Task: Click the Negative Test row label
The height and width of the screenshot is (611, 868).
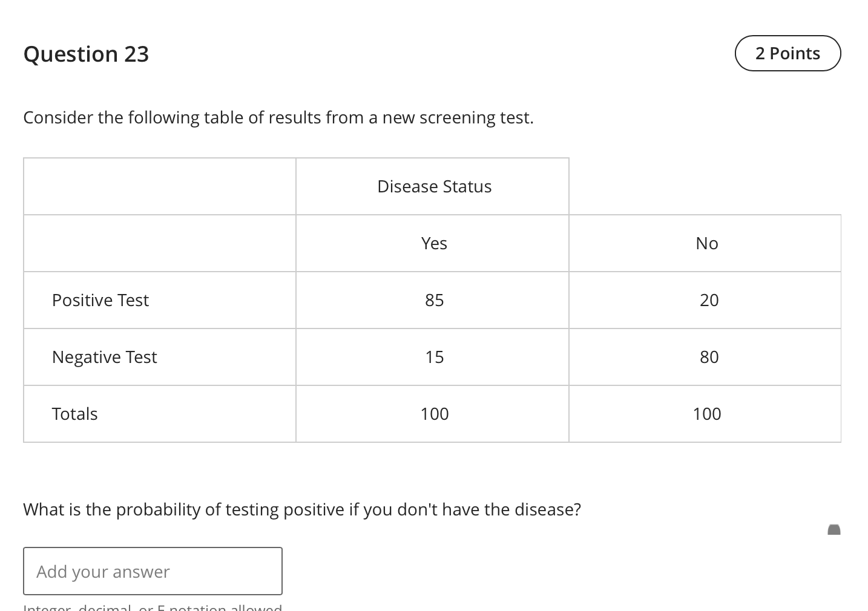Action: click(104, 356)
